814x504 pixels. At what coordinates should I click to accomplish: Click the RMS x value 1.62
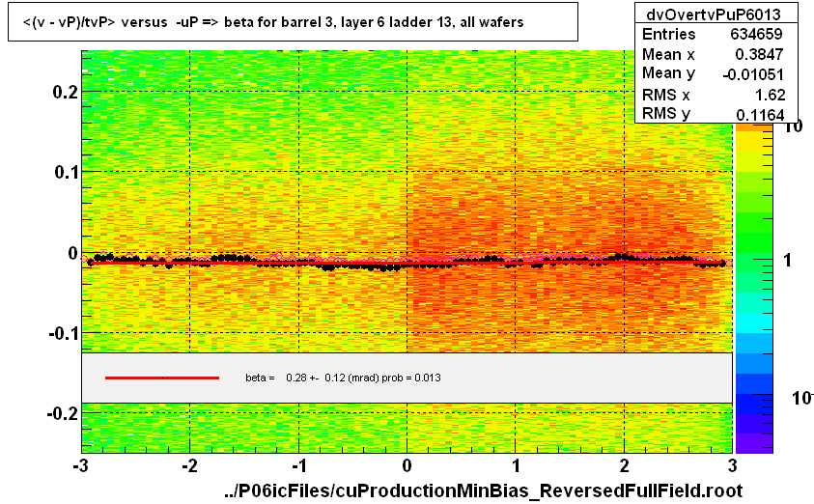[771, 95]
